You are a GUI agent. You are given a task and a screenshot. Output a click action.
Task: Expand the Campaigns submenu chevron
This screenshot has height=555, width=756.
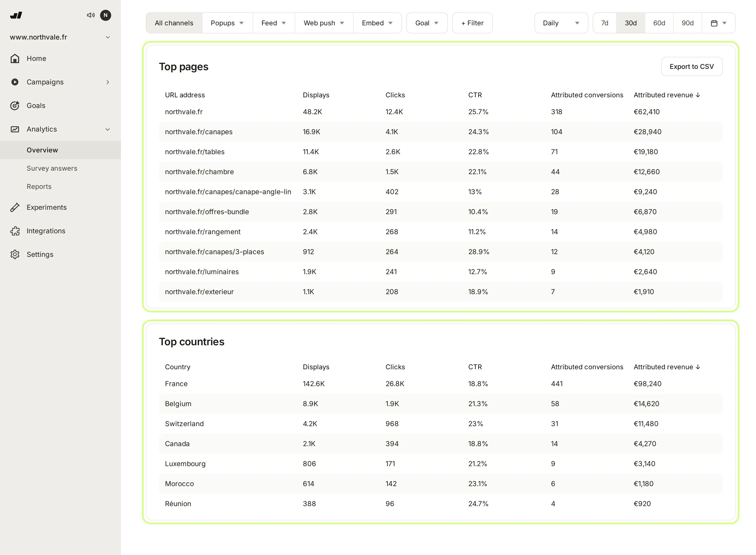(x=108, y=82)
